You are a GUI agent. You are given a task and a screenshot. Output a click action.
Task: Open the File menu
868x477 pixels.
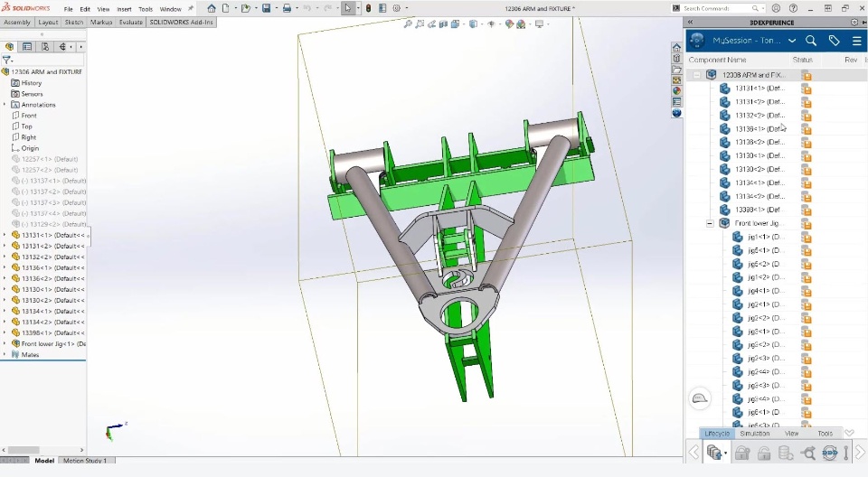click(x=68, y=9)
